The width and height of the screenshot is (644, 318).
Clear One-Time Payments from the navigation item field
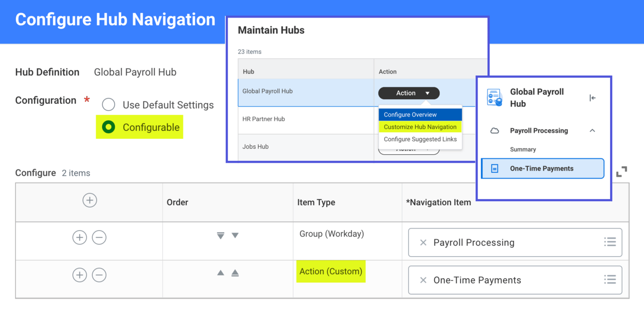point(423,280)
